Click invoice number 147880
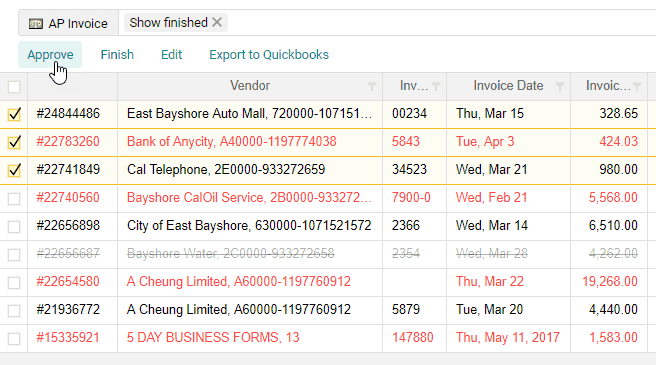Viewport: 656px width, 365px height. [x=413, y=338]
